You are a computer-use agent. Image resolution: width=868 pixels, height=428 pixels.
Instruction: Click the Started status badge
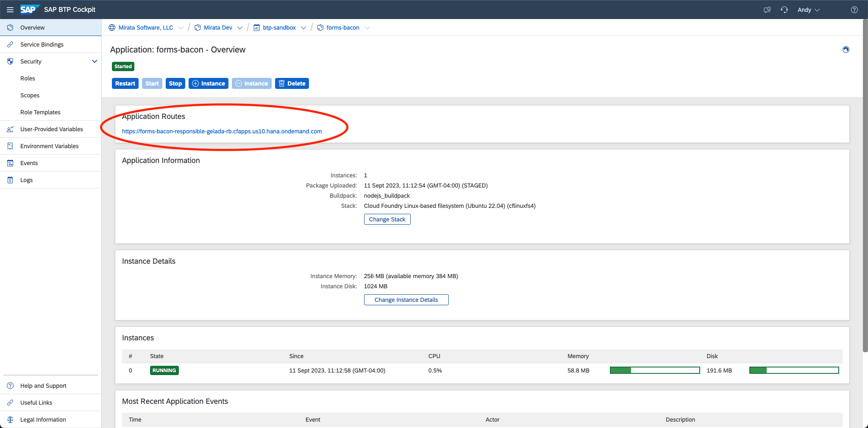(x=123, y=66)
